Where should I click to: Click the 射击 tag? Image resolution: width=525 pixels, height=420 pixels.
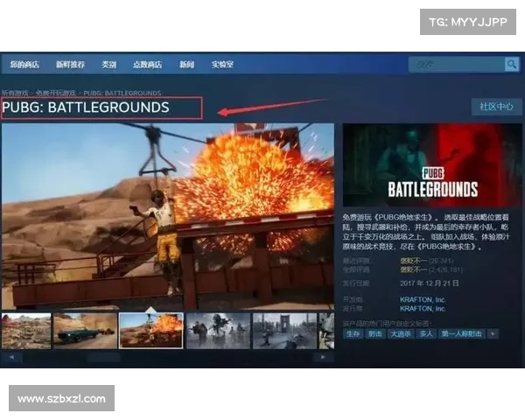click(x=375, y=333)
